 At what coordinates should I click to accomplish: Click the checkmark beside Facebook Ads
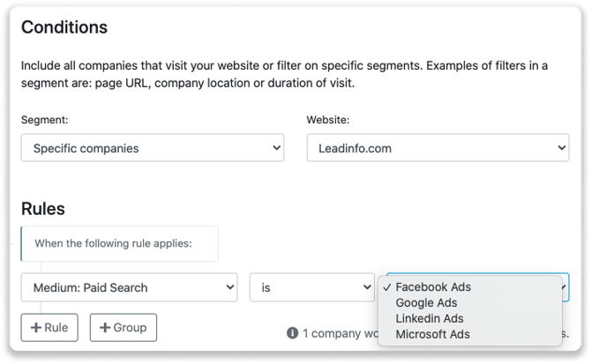[x=388, y=287]
